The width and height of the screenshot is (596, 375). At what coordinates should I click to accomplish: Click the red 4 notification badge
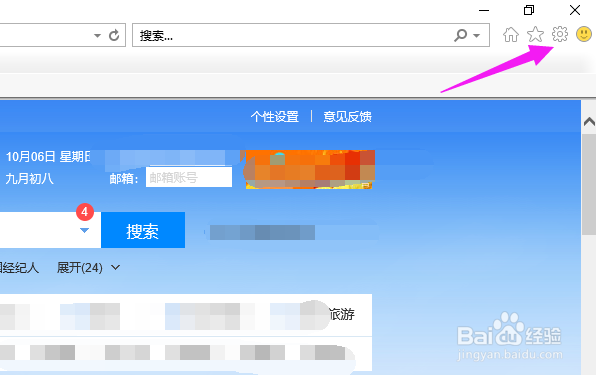click(x=85, y=212)
